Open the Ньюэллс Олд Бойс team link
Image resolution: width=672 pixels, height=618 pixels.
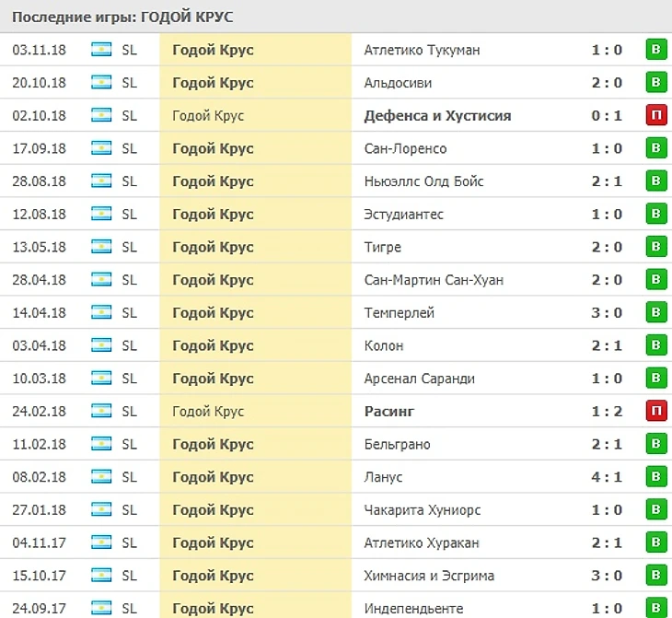(423, 181)
